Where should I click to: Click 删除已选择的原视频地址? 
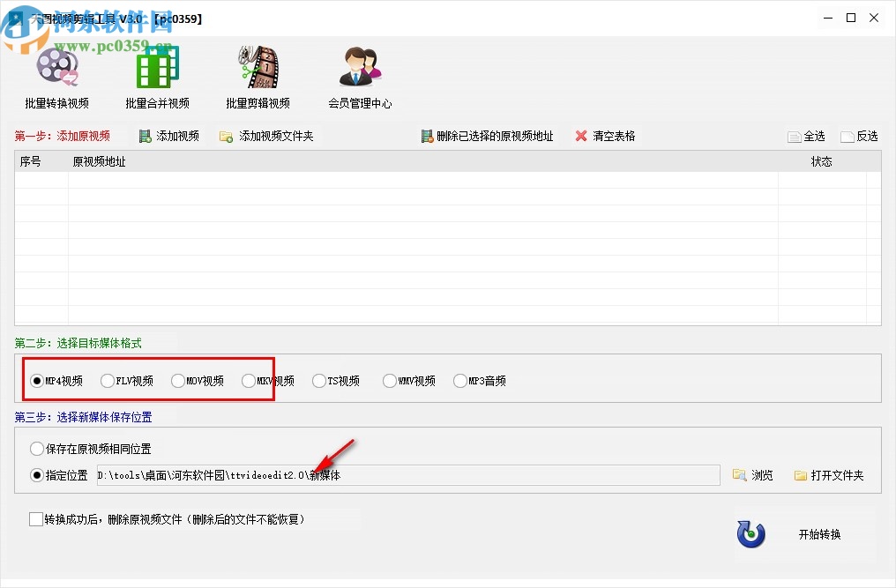click(488, 136)
